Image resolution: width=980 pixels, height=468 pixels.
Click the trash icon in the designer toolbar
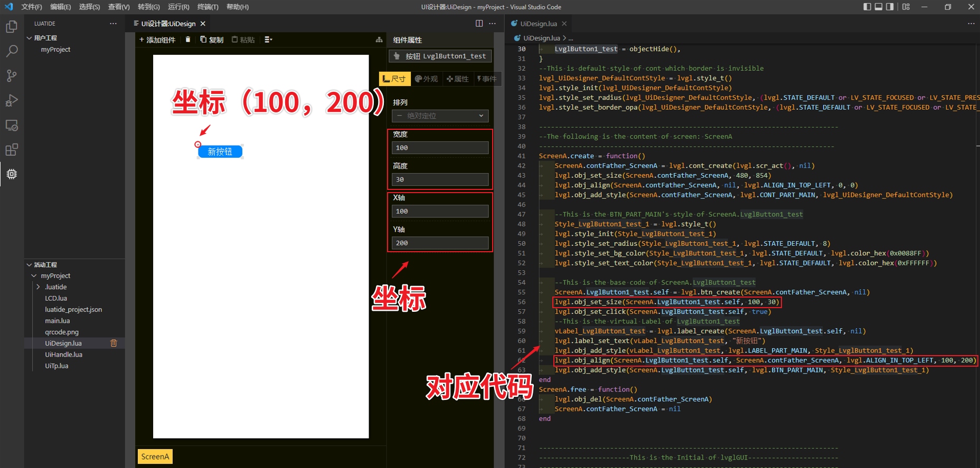pyautogui.click(x=188, y=40)
